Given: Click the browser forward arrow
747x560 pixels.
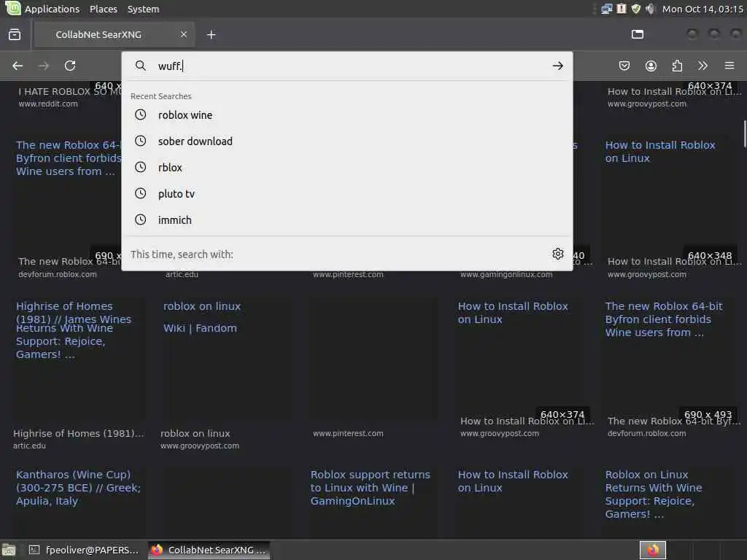Looking at the screenshot, I should 44,66.
